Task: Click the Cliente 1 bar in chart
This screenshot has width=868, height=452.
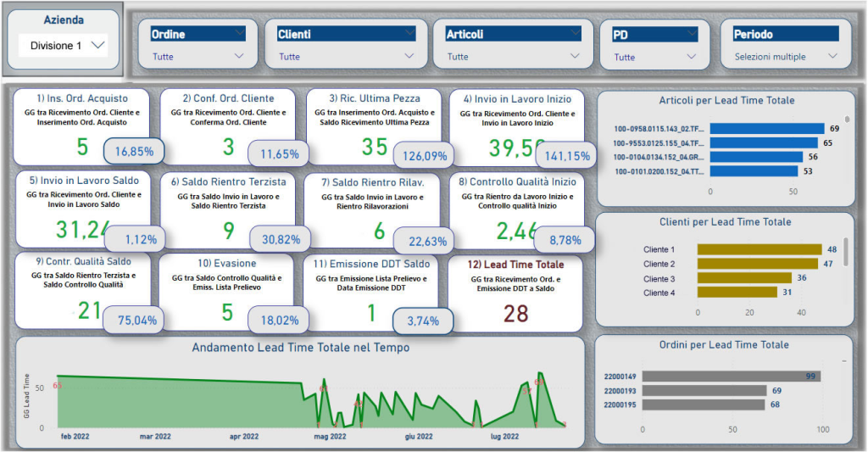Action: pyautogui.click(x=759, y=249)
